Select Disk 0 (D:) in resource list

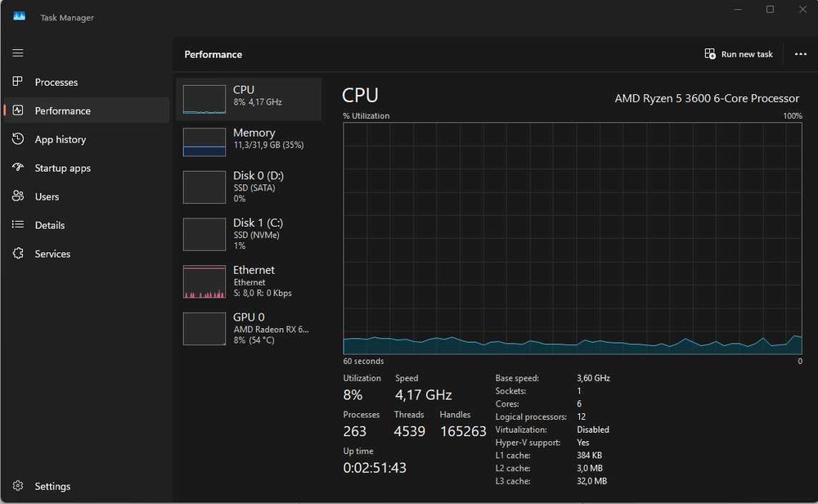pos(249,187)
